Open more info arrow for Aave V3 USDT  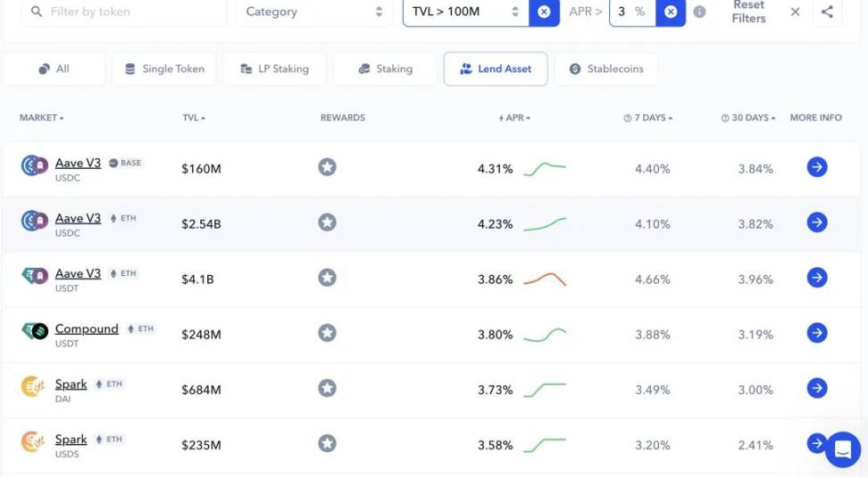[817, 278]
